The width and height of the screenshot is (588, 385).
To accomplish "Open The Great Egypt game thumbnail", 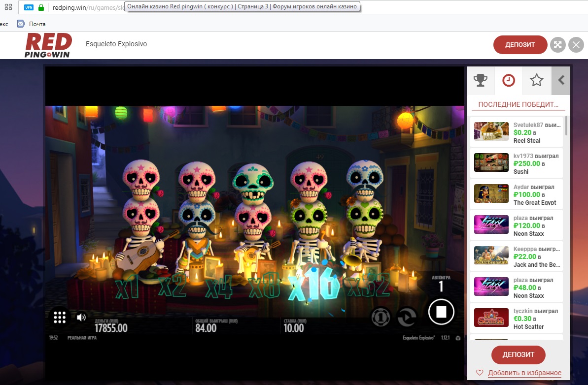I will (x=491, y=193).
